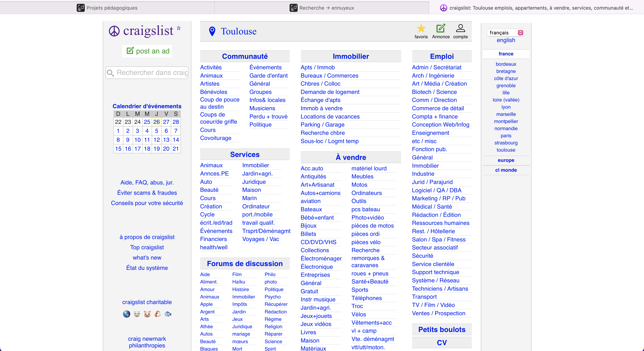
Task: Expand the cl monde section
Action: 506,170
